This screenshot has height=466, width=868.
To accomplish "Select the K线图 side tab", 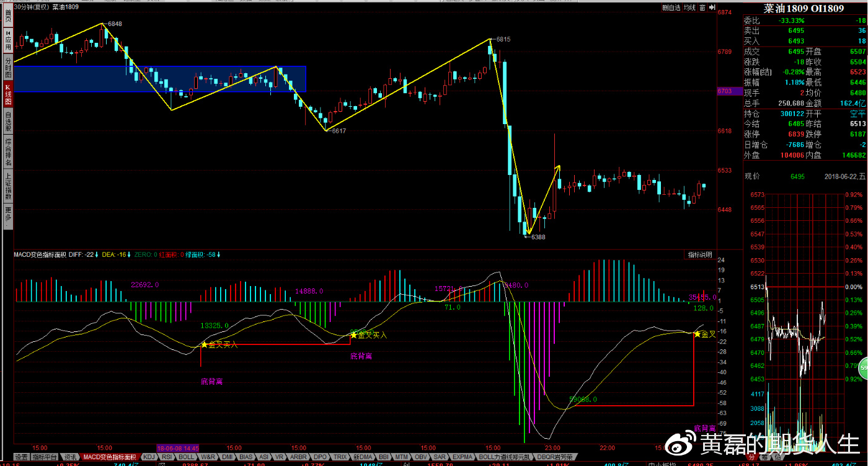I will coord(8,95).
